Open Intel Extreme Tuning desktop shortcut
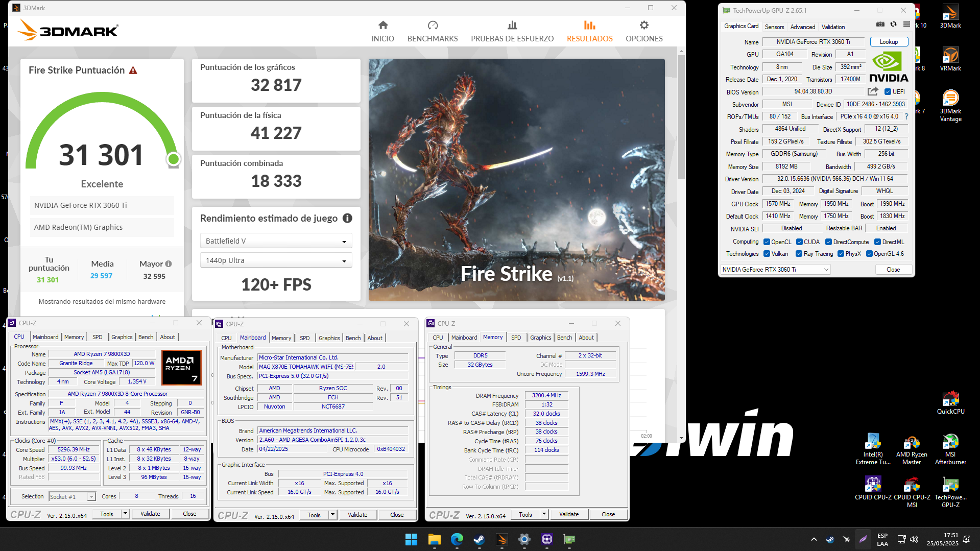The height and width of the screenshot is (551, 980). tap(873, 449)
